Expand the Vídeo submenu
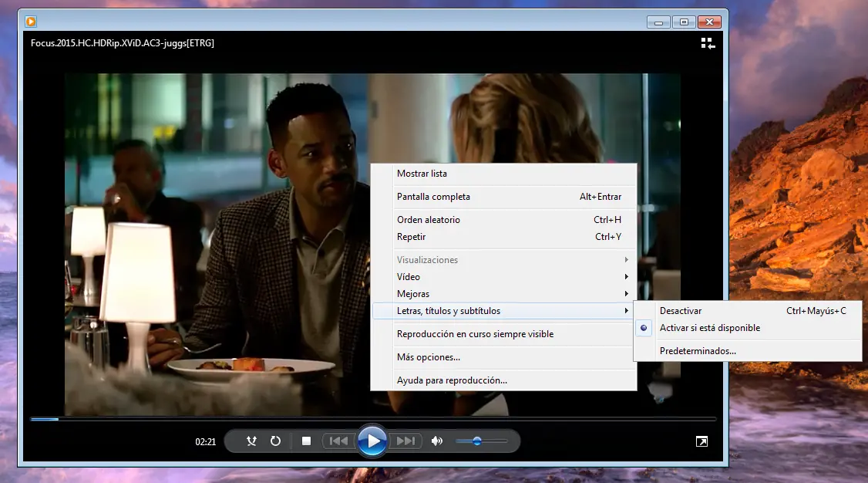The width and height of the screenshot is (868, 483). click(503, 276)
